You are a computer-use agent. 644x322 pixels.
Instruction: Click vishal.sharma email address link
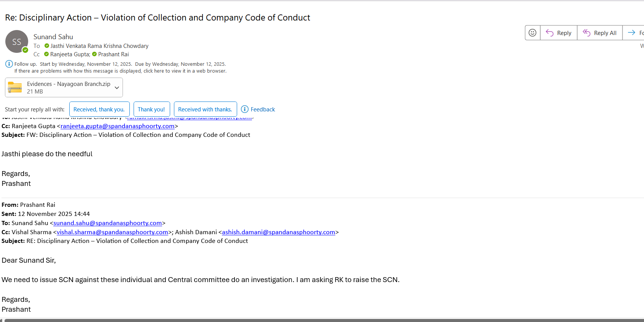[112, 232]
